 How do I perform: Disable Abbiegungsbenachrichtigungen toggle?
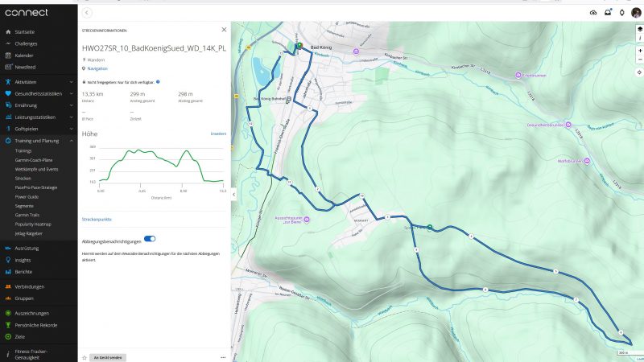(150, 239)
